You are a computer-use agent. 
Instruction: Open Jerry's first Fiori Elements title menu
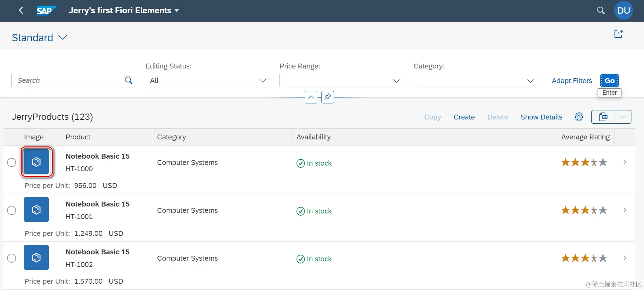pos(177,10)
